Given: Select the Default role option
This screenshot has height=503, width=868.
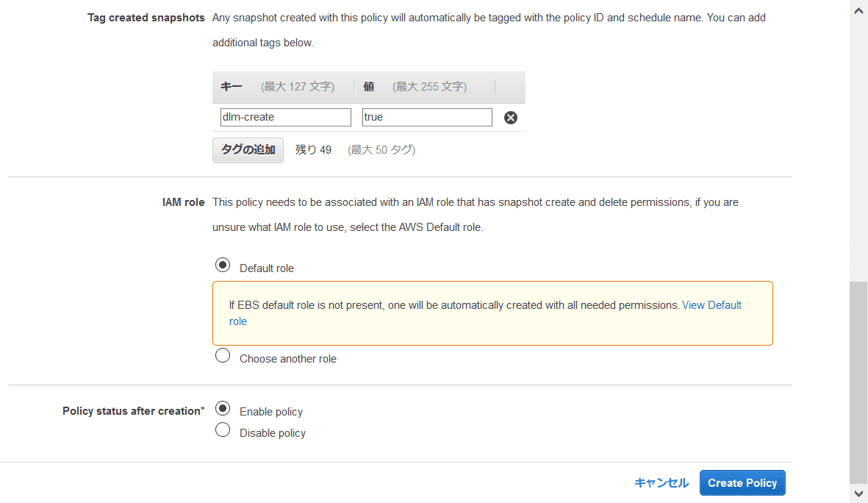Looking at the screenshot, I should point(223,265).
